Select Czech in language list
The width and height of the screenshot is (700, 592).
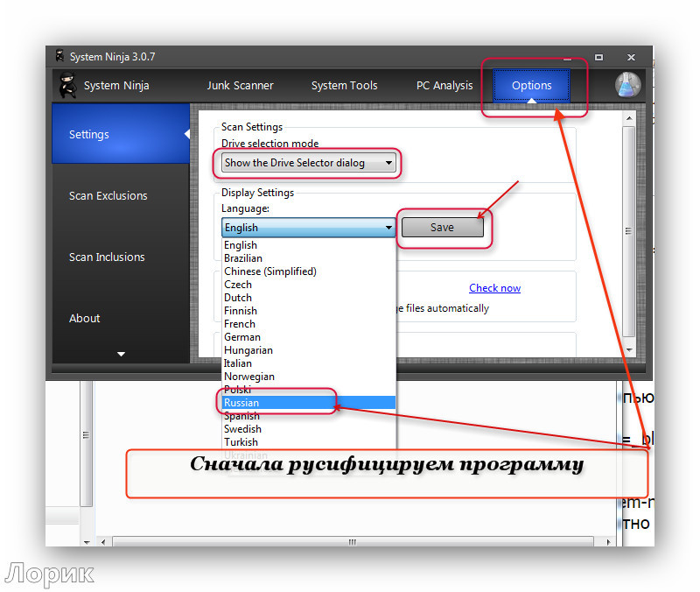(309, 285)
